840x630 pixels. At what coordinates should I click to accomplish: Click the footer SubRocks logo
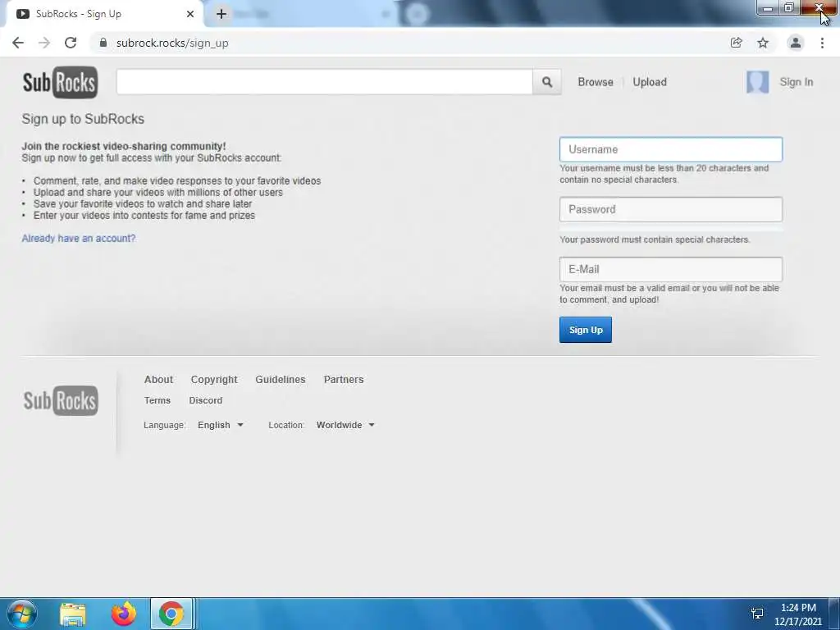tap(61, 400)
